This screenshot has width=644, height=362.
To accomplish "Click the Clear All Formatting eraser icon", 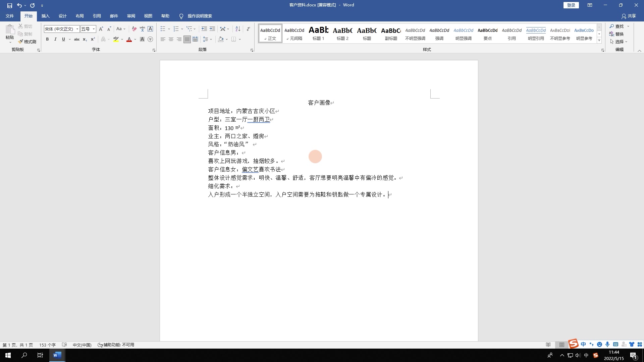I will click(x=134, y=29).
